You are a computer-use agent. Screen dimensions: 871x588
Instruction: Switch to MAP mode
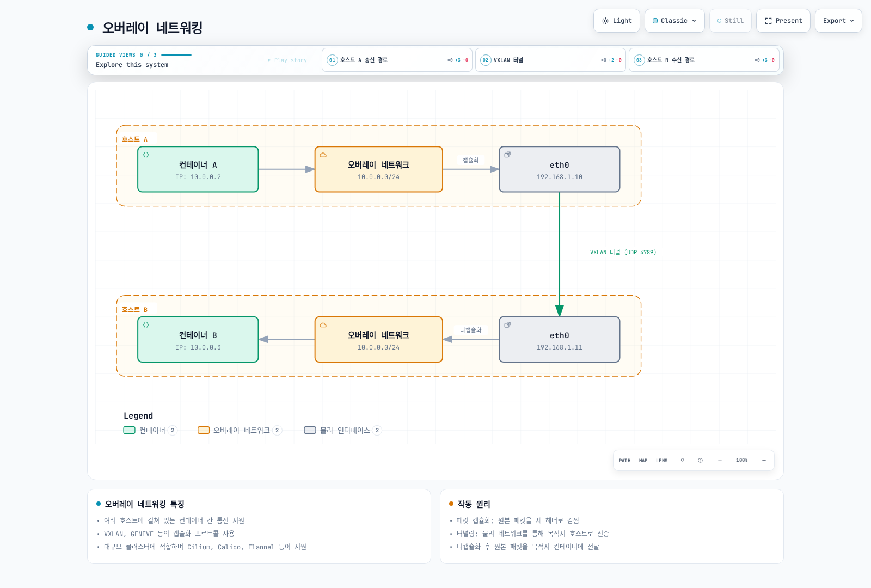(x=643, y=461)
